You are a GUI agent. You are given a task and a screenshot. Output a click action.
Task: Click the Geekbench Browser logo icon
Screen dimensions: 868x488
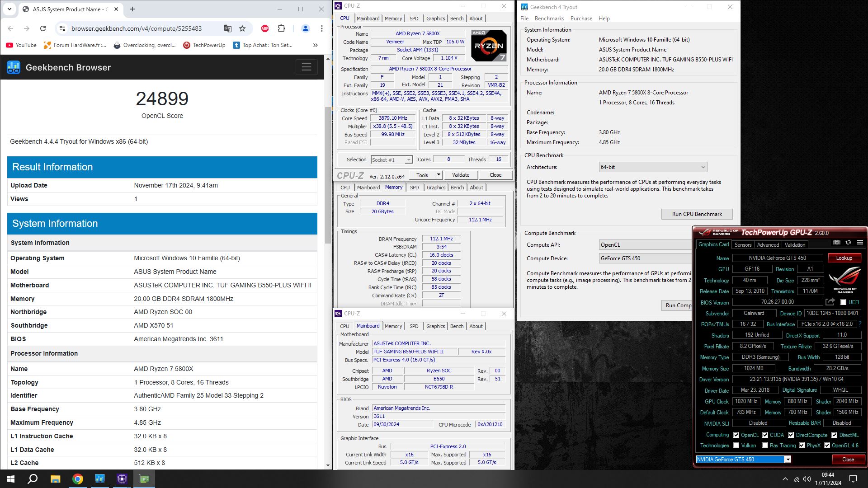pyautogui.click(x=14, y=67)
